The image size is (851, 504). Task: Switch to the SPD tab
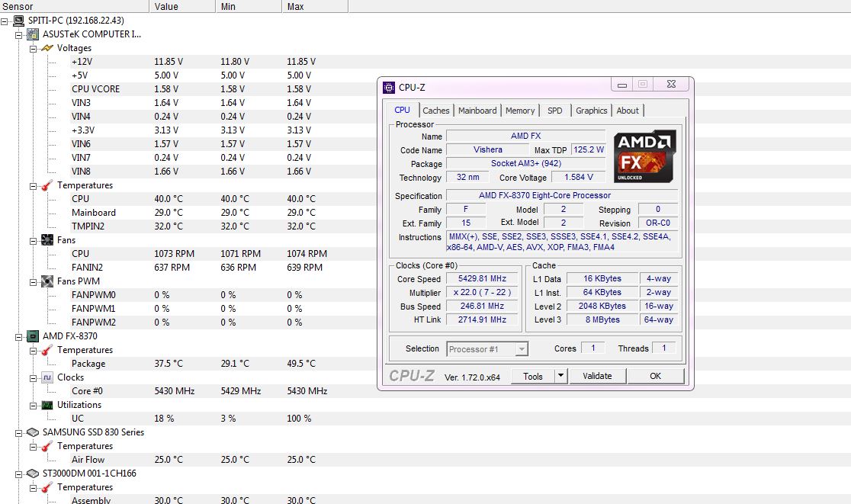[554, 111]
